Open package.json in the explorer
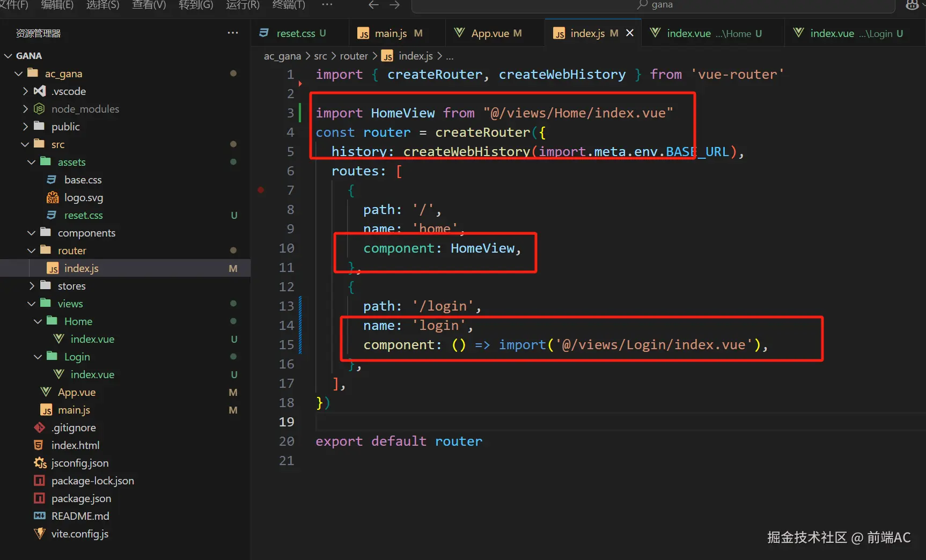 click(x=81, y=498)
